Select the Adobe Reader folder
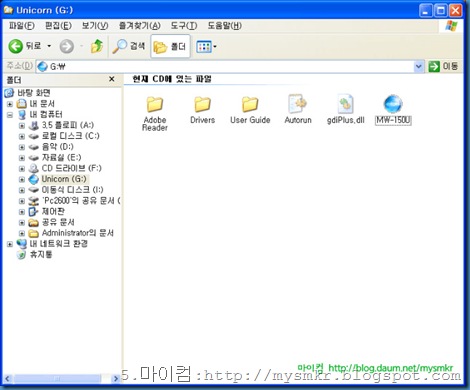Viewport: 470px width, 390px height. (x=155, y=114)
